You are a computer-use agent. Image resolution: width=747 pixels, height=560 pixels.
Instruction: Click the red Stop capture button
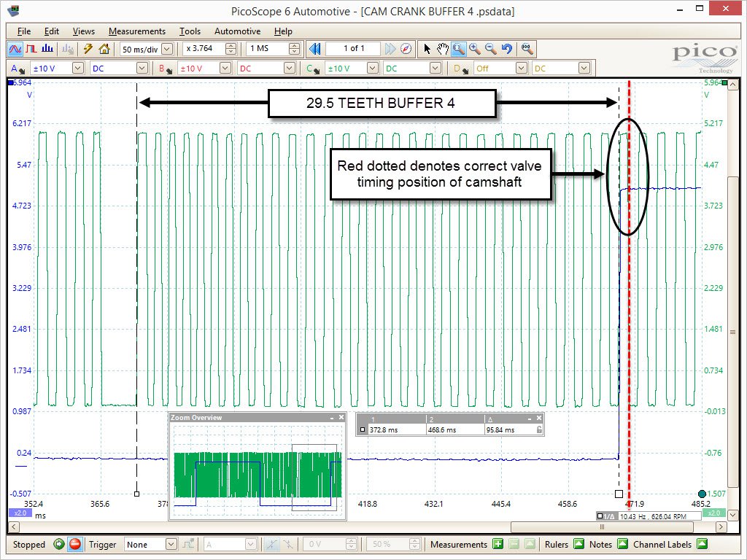click(x=74, y=544)
